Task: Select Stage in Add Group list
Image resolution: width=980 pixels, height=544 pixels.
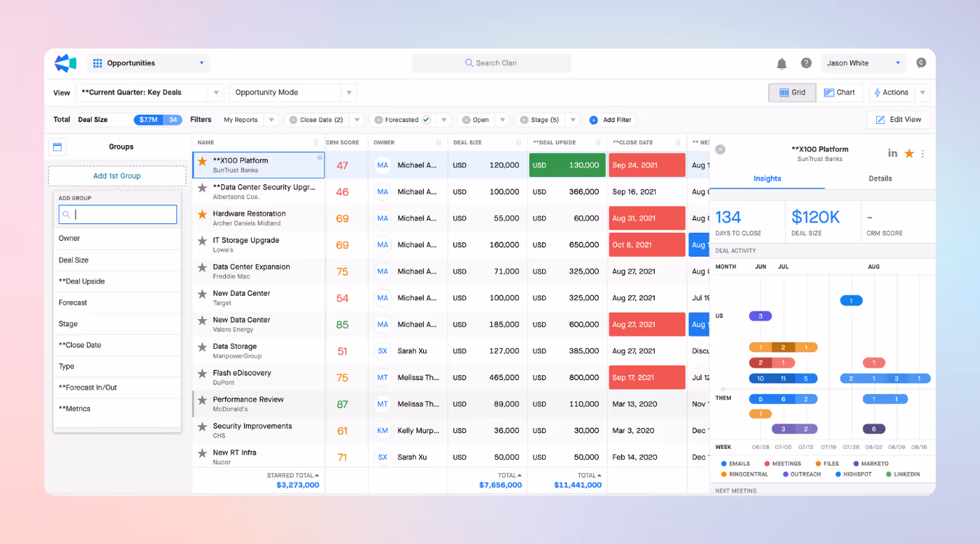Action: tap(117, 324)
